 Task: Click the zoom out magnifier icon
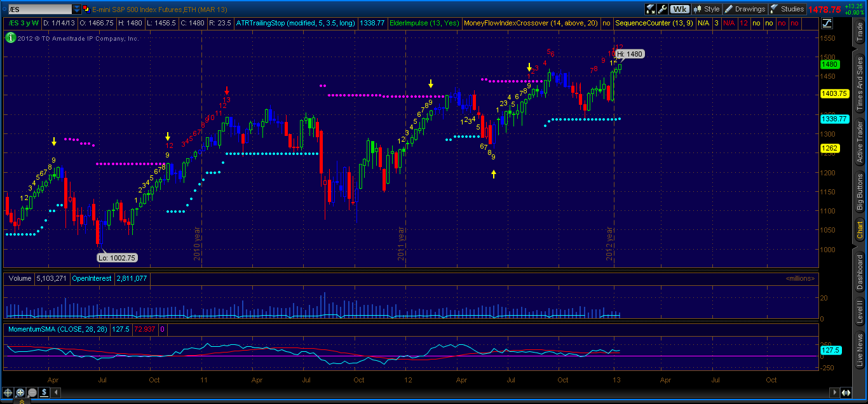click(x=32, y=393)
